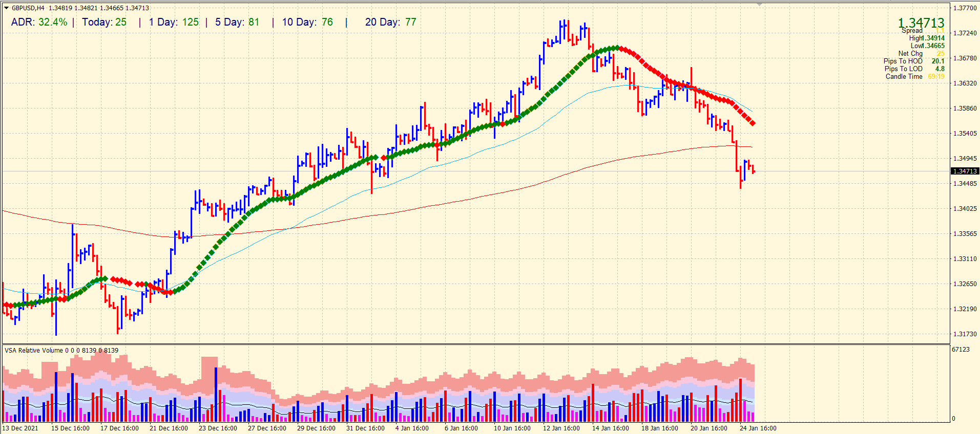
Task: Click the 1.35860 price axis label
Action: (965, 108)
